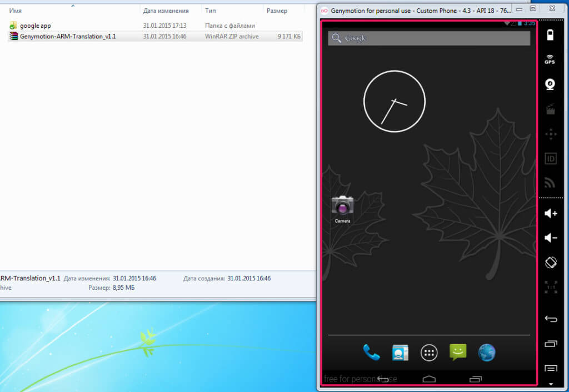Expand sidebar with bottom down arrow
Viewport: 569px width, 392px height.
click(x=551, y=384)
